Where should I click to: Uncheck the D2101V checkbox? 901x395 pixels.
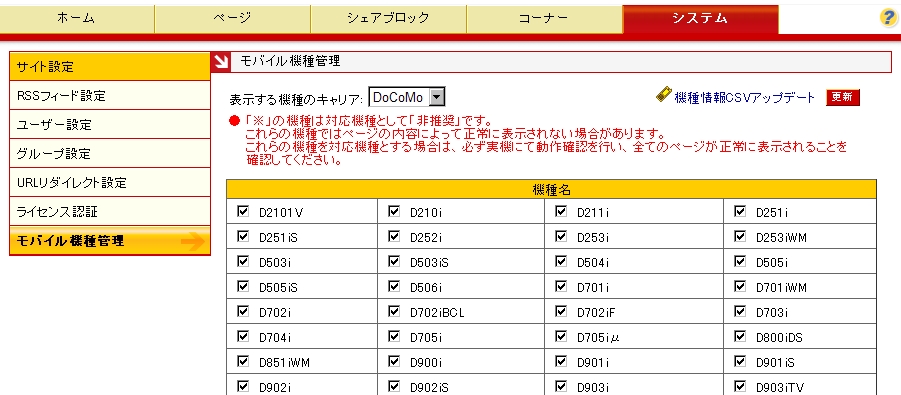(x=242, y=212)
